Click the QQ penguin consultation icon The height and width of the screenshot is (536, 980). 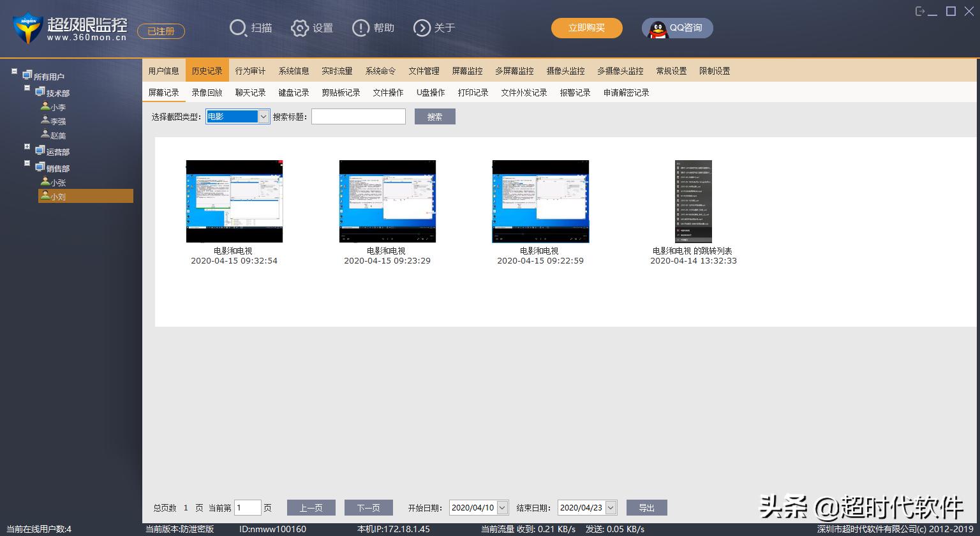657,29
